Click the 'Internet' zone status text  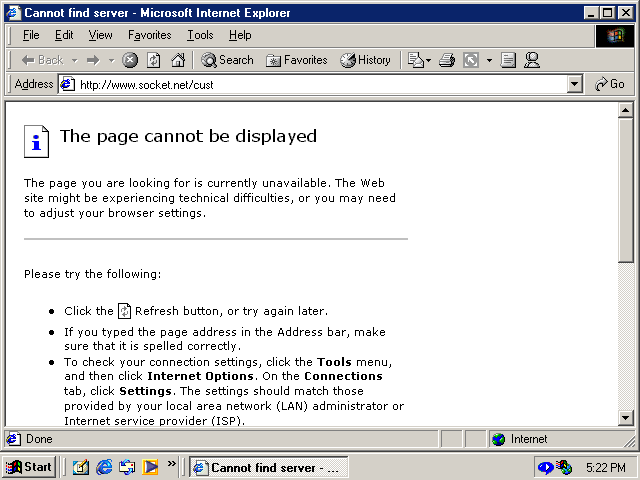[x=529, y=439]
